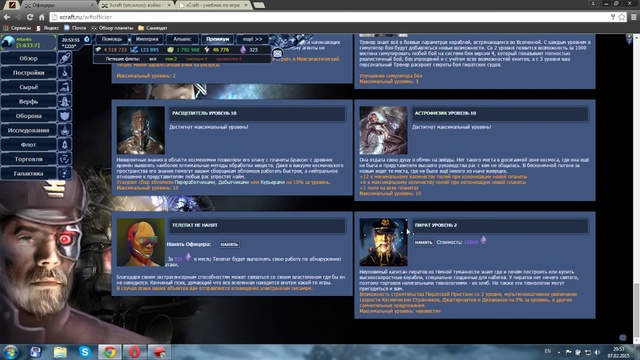
Task: Filter flying fleets by мои 2
Action: tap(171, 59)
